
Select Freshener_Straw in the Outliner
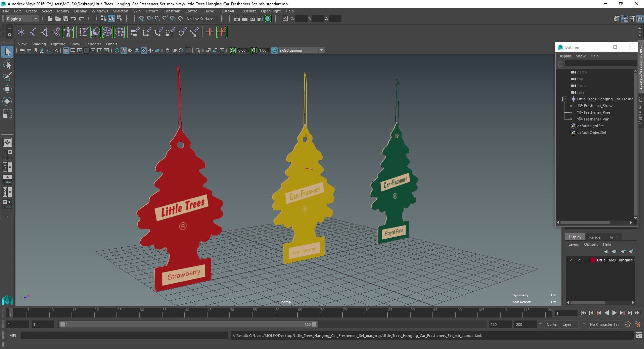(x=598, y=106)
